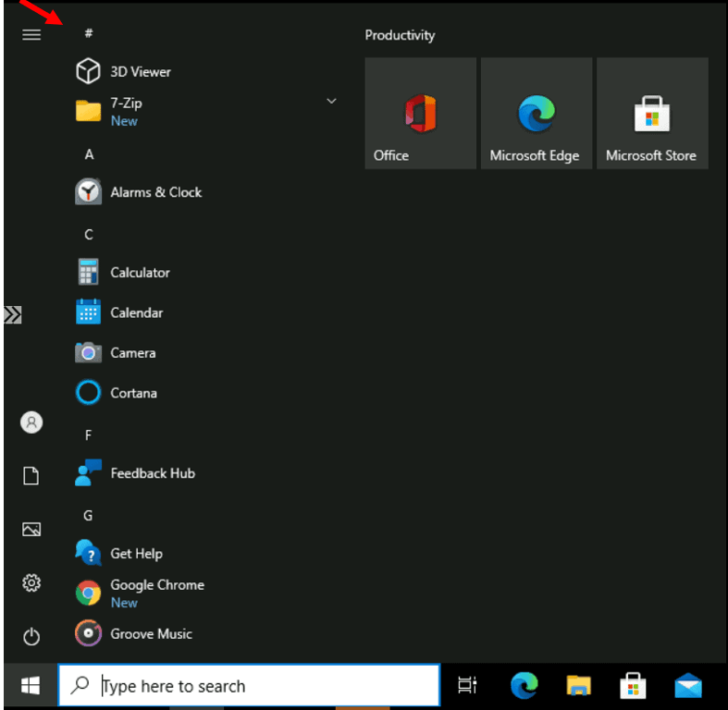Open the Pictures sidebar icon

[x=31, y=530]
